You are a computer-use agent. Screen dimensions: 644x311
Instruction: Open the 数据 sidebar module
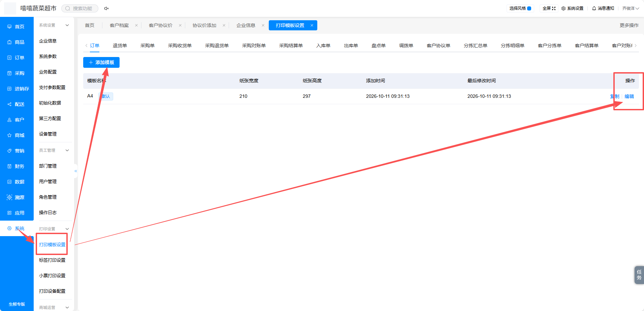coord(17,182)
